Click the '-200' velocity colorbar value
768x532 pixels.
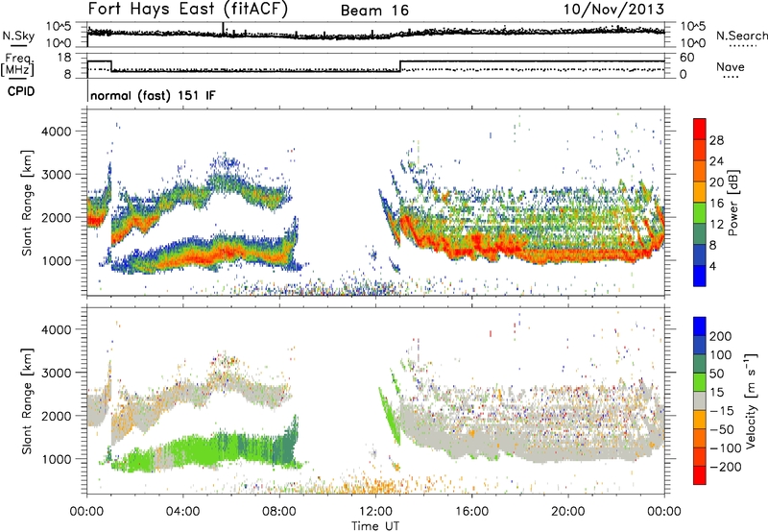(x=725, y=467)
